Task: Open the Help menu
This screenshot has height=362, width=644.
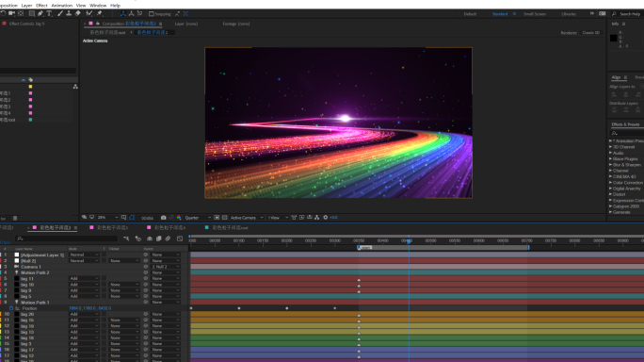Action: click(115, 6)
